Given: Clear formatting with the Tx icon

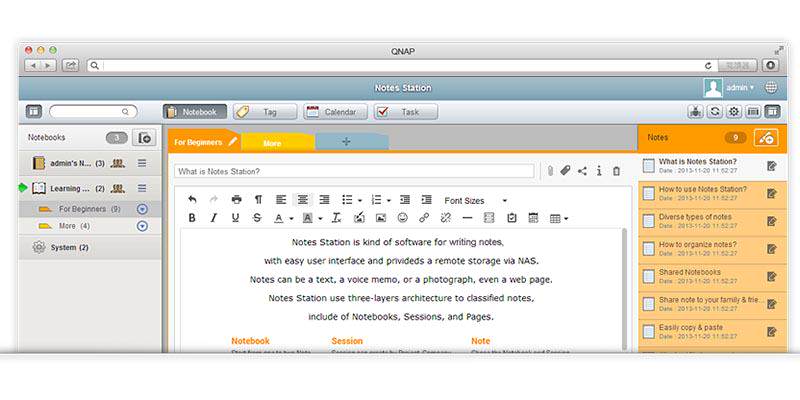Looking at the screenshot, I should (336, 218).
